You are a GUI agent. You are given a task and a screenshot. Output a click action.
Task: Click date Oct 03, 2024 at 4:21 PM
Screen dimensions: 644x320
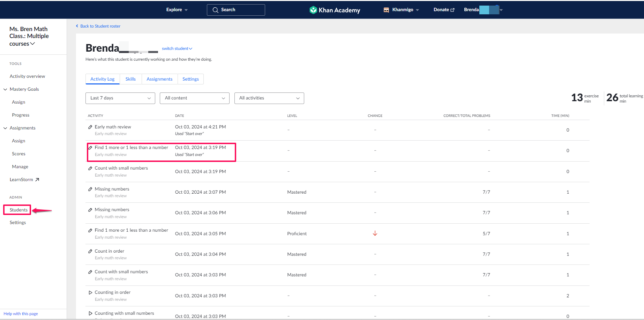click(x=200, y=127)
